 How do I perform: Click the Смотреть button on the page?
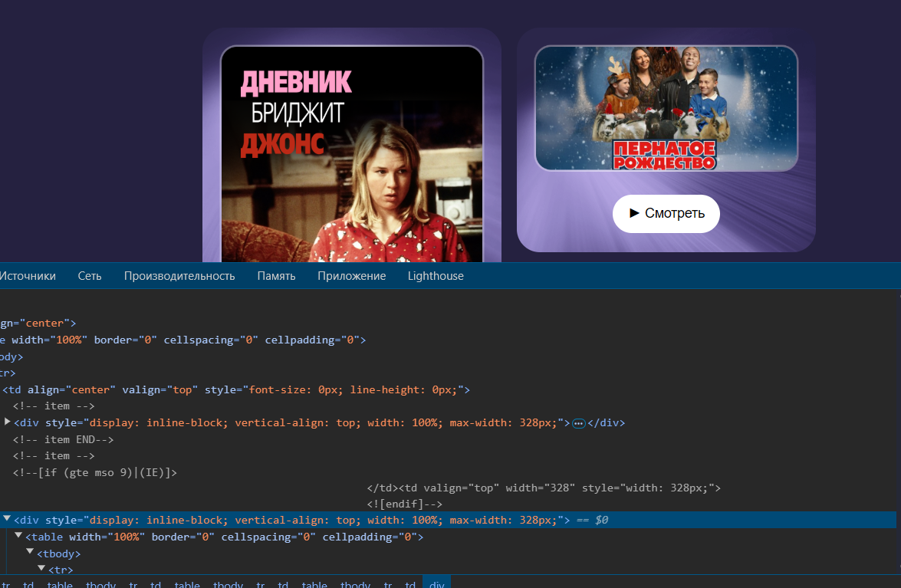[666, 214]
